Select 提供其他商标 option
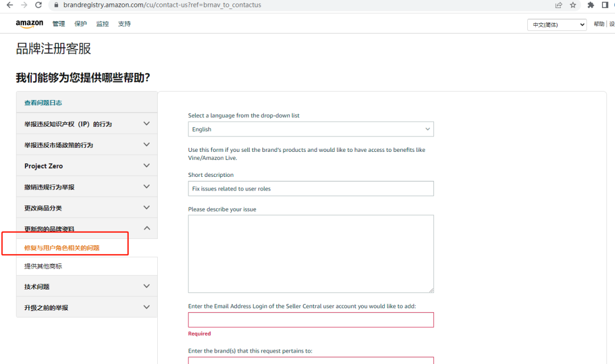This screenshot has height=364, width=615. click(x=43, y=266)
